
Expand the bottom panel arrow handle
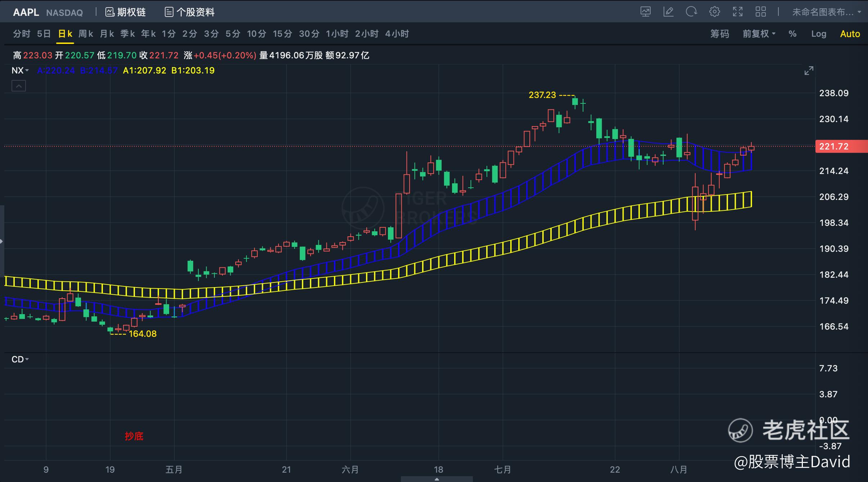coord(437,479)
